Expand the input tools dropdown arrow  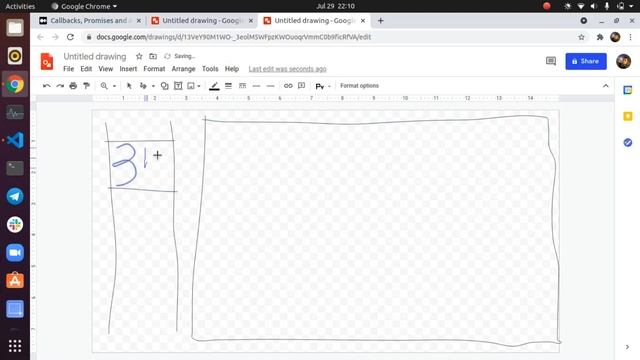[x=329, y=86]
